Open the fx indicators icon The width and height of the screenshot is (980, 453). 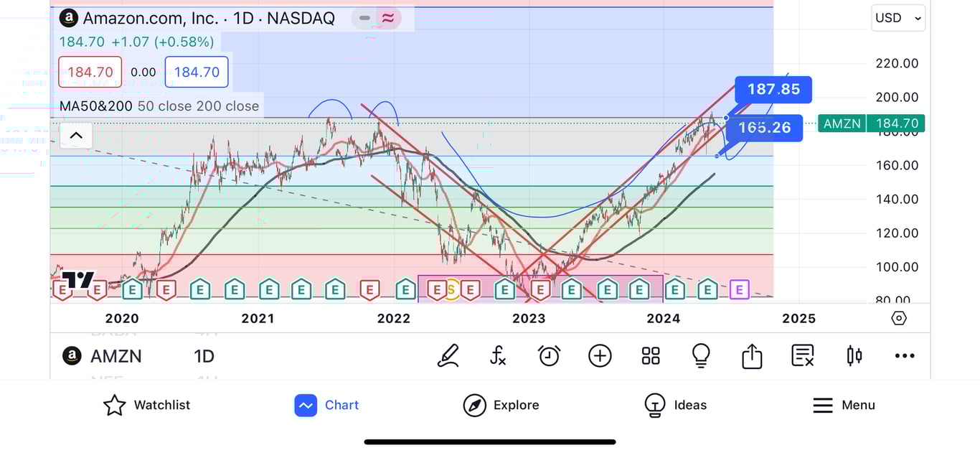[498, 355]
